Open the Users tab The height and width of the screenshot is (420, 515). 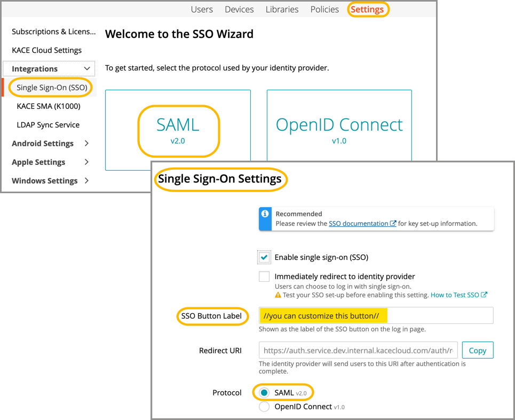tap(202, 10)
